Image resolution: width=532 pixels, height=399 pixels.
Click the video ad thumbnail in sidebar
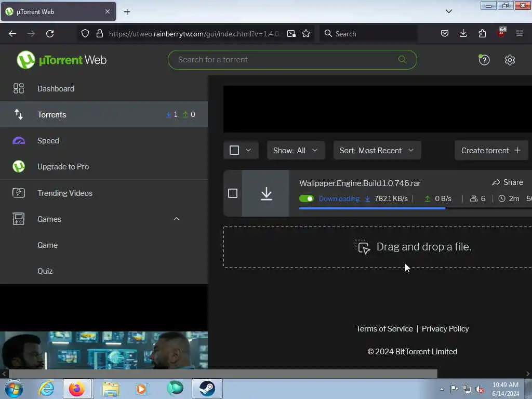[104, 350]
